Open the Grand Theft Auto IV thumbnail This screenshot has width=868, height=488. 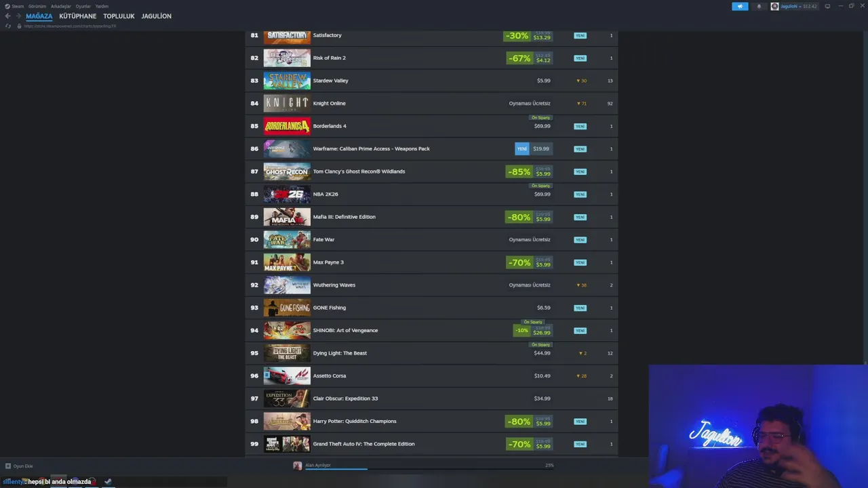pyautogui.click(x=287, y=444)
